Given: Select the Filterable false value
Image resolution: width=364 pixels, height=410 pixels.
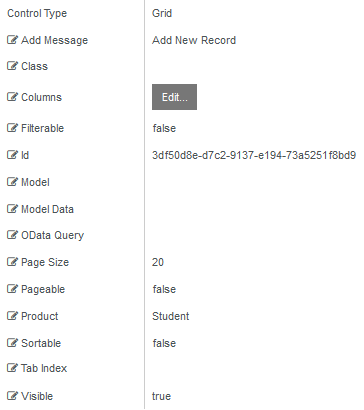Looking at the screenshot, I should (164, 128).
